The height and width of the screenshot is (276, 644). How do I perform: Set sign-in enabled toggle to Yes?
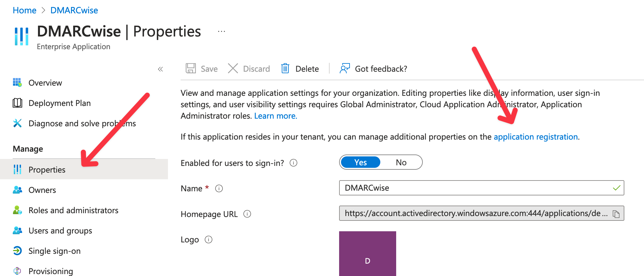[360, 162]
